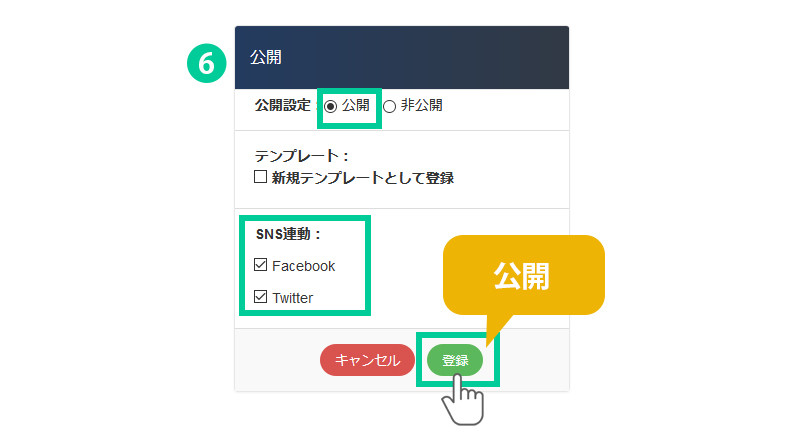
Task: Click the green step 6 number badge
Action: click(x=205, y=63)
